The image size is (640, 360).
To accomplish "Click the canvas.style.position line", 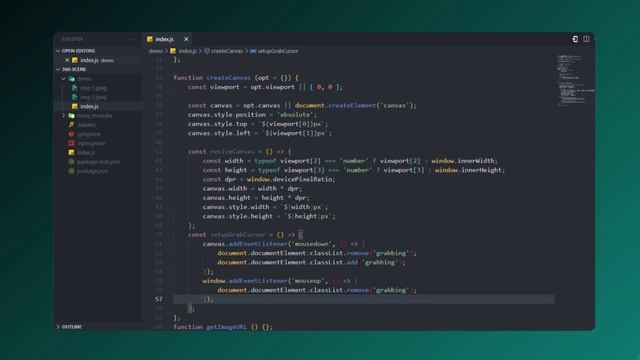I will [x=252, y=115].
